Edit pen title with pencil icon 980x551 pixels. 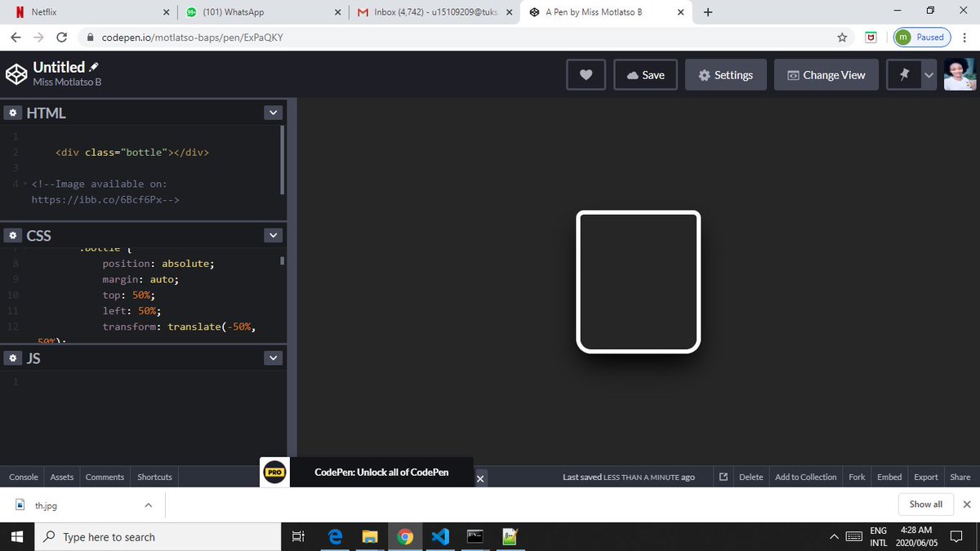click(x=94, y=66)
